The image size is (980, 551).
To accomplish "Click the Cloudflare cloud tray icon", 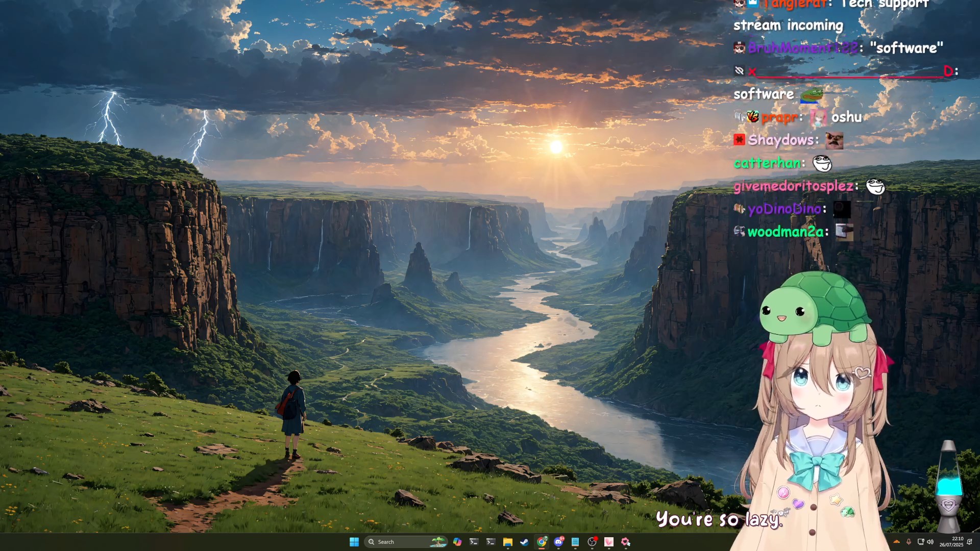I will pos(896,542).
